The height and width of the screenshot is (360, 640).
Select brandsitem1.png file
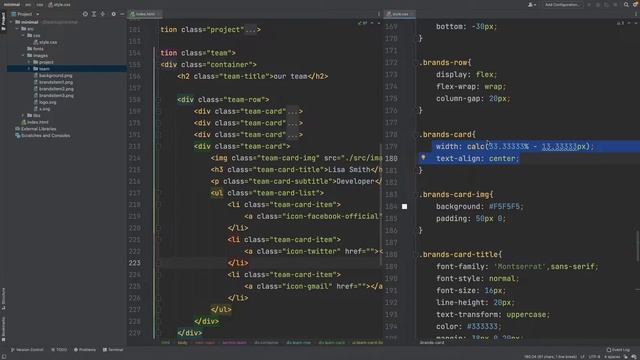coord(54,82)
